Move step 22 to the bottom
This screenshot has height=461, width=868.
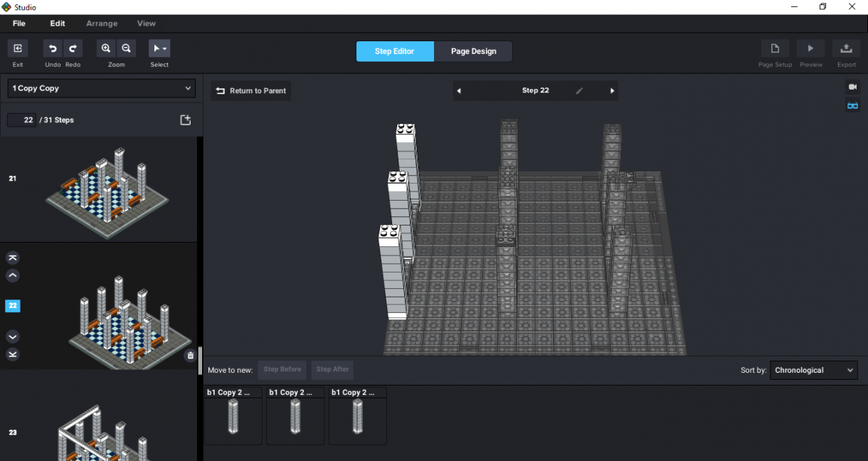(x=13, y=354)
